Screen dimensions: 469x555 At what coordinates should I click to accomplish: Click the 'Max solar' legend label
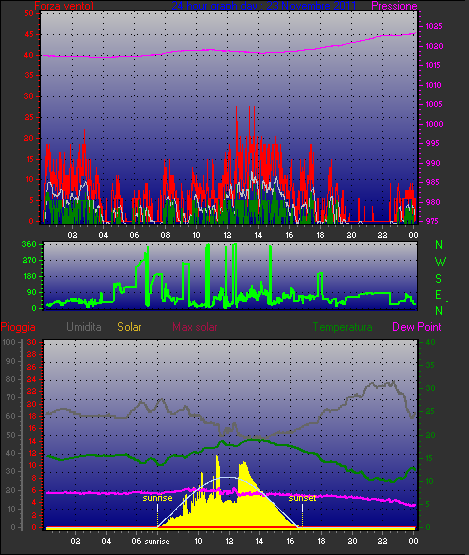(x=195, y=327)
